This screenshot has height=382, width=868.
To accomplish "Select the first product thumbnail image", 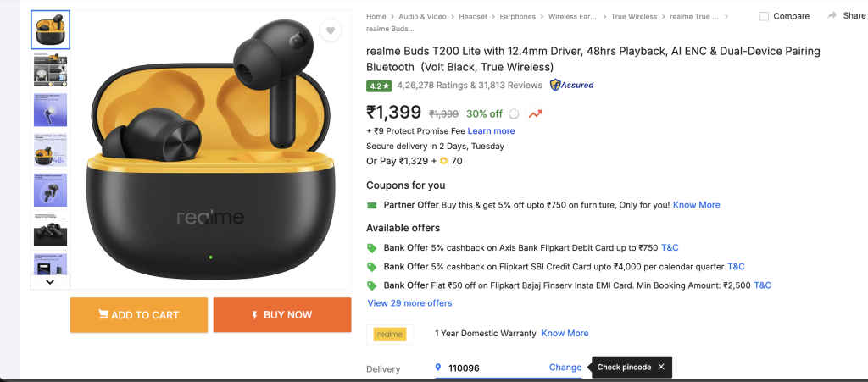I will point(50,30).
